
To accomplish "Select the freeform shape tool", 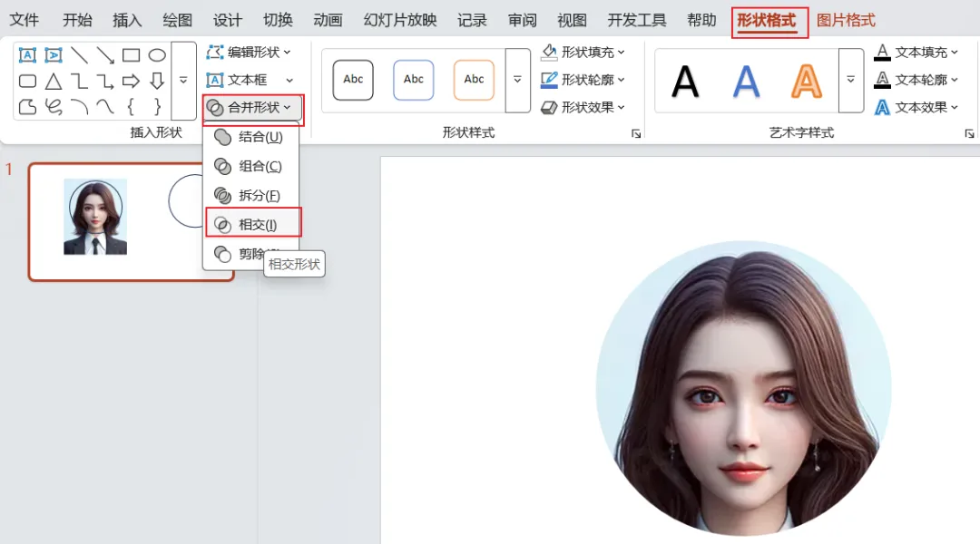I will (27, 107).
